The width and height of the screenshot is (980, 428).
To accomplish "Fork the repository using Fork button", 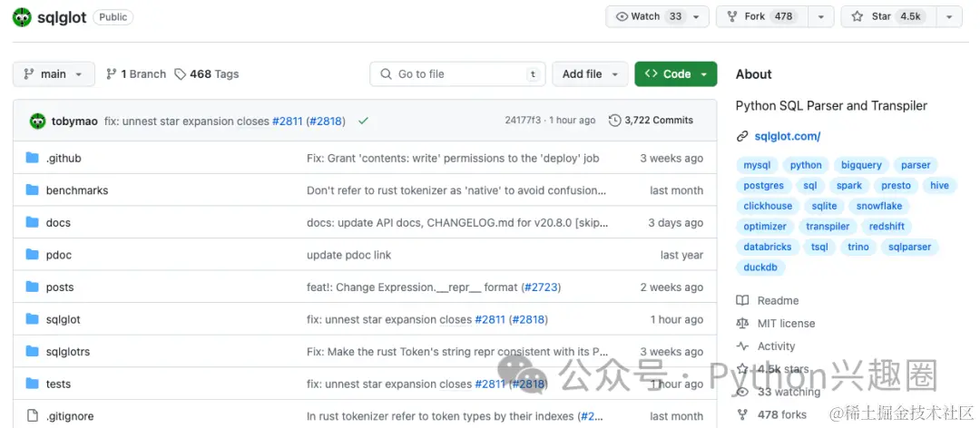I will pos(761,17).
